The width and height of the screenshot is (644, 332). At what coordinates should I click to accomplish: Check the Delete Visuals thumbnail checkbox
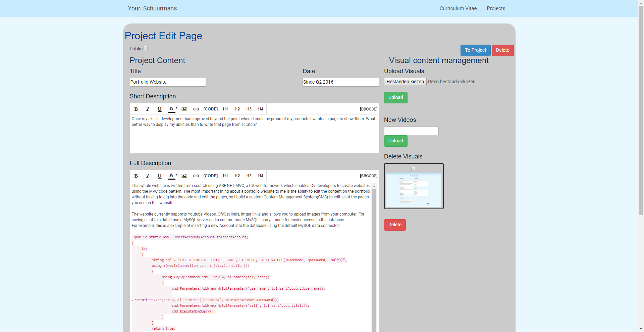[x=413, y=169]
